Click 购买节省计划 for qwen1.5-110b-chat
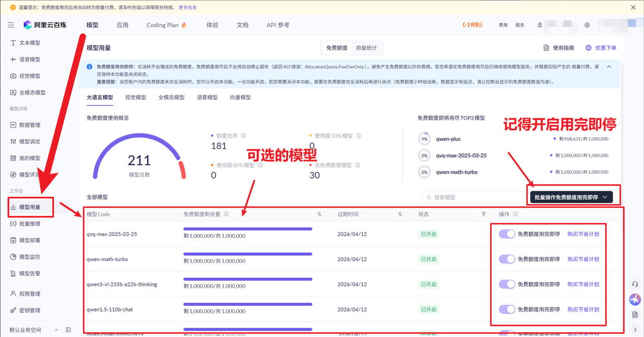 [583, 309]
